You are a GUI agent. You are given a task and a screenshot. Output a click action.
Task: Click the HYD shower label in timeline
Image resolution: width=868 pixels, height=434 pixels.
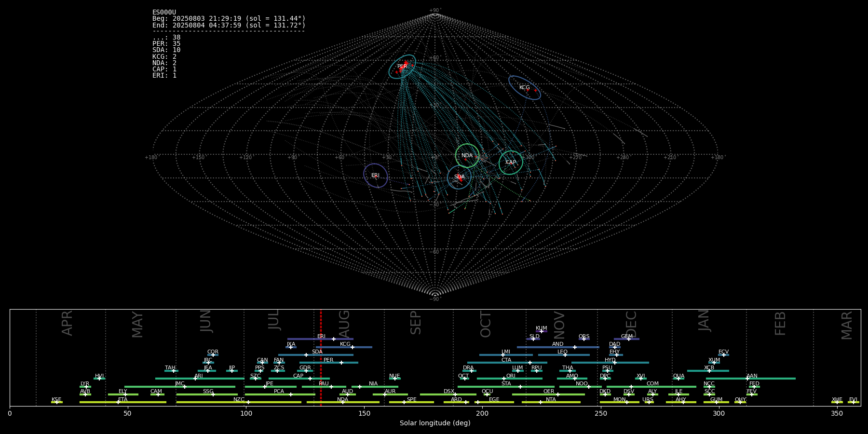tap(610, 360)
